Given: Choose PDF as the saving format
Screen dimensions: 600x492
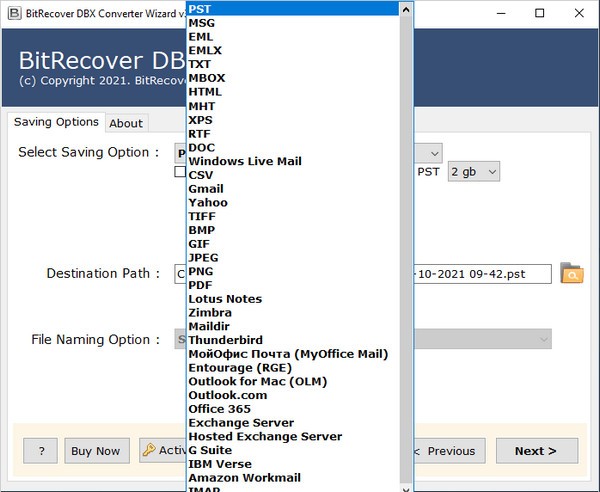Looking at the screenshot, I should [200, 285].
